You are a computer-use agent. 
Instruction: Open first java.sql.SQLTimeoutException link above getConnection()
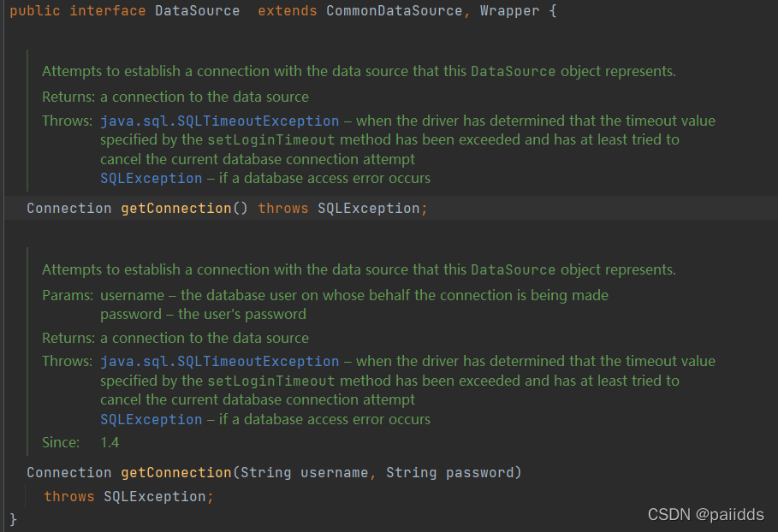pyautogui.click(x=220, y=121)
